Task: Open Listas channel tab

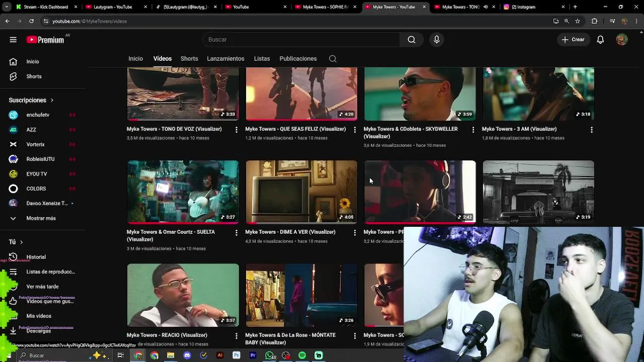Action: click(262, 59)
